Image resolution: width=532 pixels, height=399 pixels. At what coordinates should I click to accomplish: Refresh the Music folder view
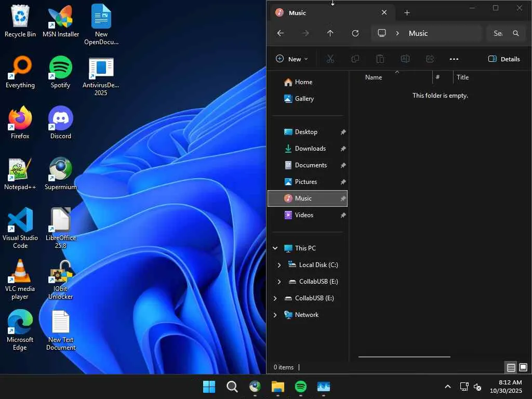coord(355,33)
